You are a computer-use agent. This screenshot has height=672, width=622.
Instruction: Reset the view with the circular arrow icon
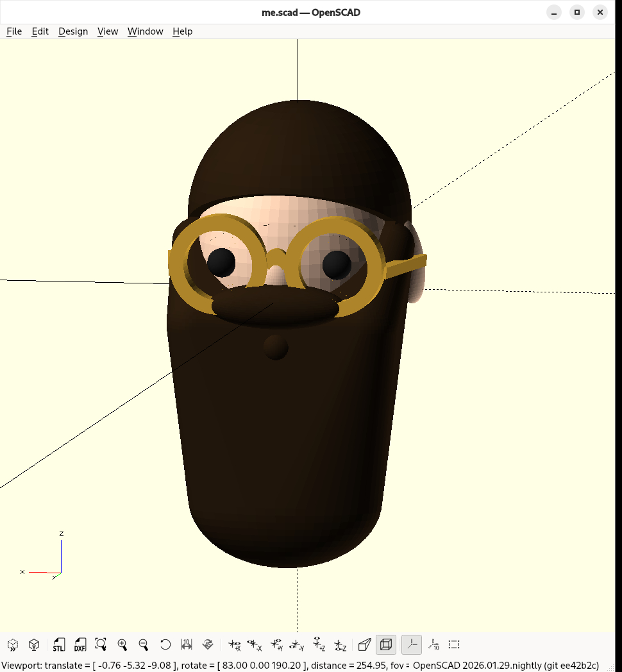point(165,644)
